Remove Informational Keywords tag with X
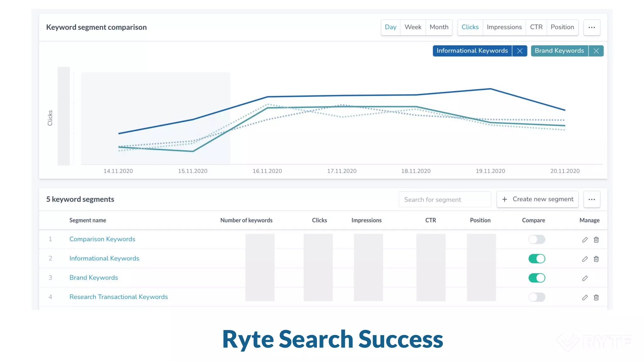644x362 pixels. [x=520, y=51]
